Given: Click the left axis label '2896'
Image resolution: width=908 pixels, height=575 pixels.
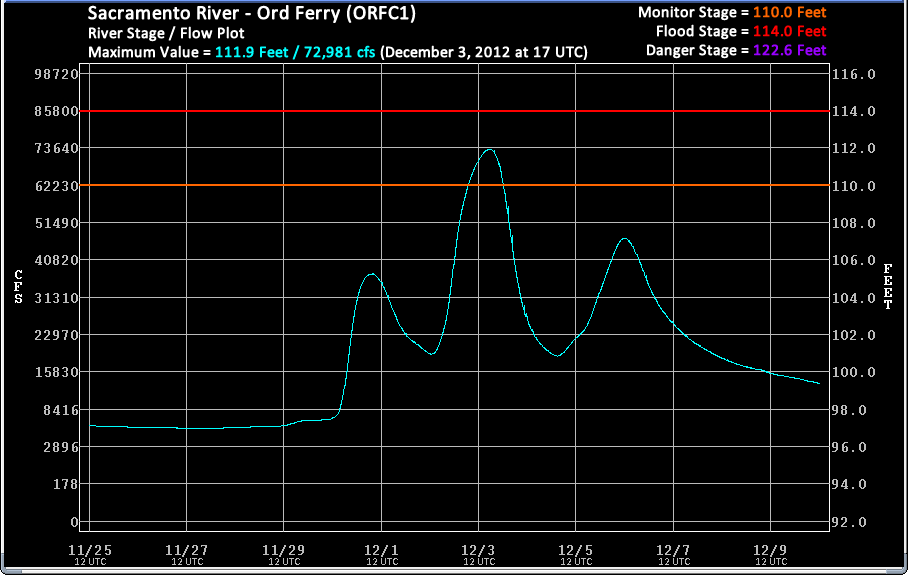Looking at the screenshot, I should coord(61,447).
